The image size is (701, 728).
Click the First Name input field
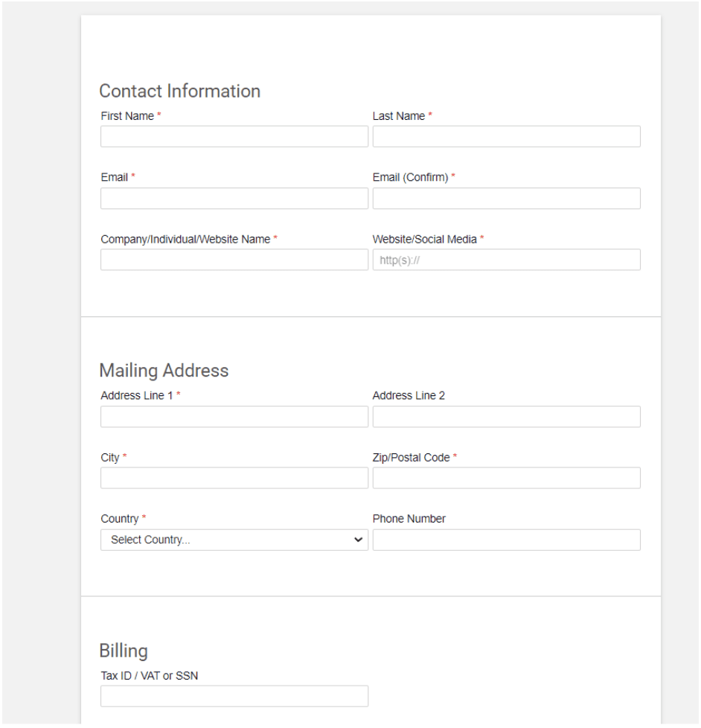pyautogui.click(x=234, y=136)
